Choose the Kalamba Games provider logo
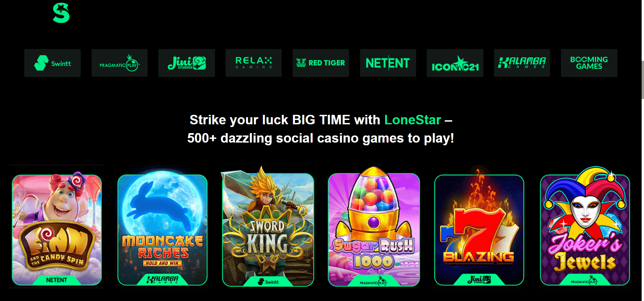The image size is (644, 301). pos(522,63)
